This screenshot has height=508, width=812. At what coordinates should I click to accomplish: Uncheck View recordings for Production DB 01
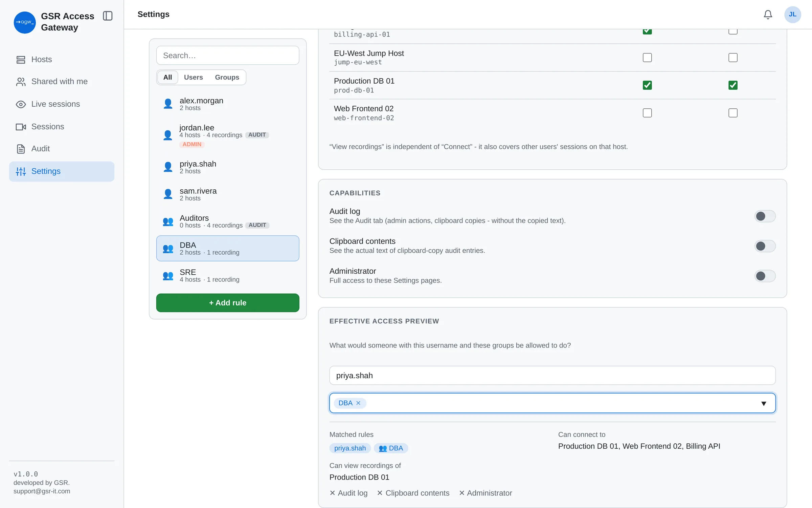(x=733, y=85)
